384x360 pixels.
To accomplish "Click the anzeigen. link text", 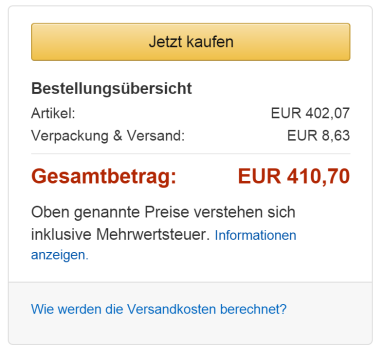I will (60, 255).
